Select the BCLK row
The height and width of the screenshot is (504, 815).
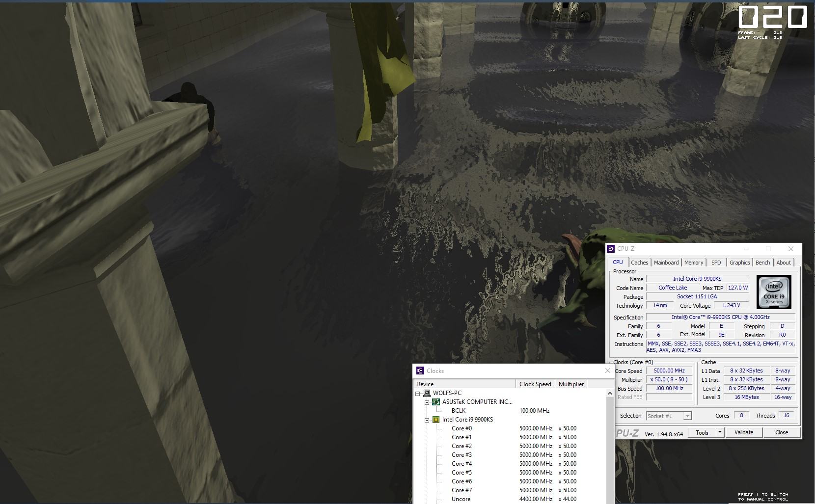511,411
